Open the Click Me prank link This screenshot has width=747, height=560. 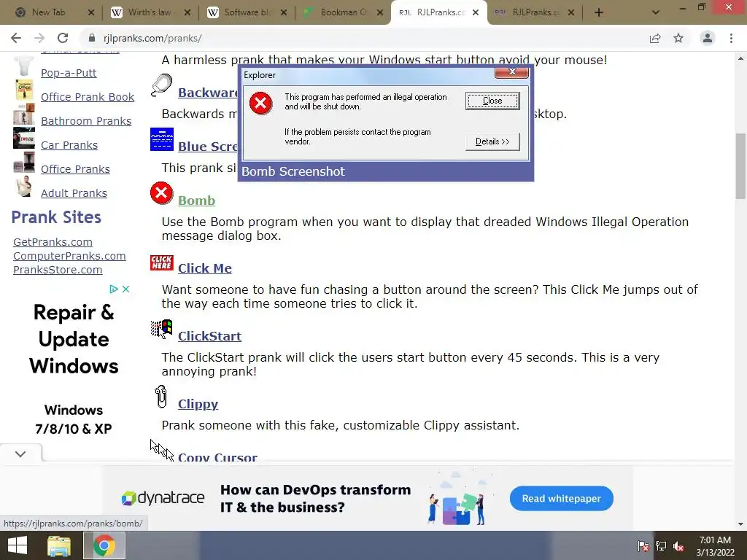(x=205, y=268)
